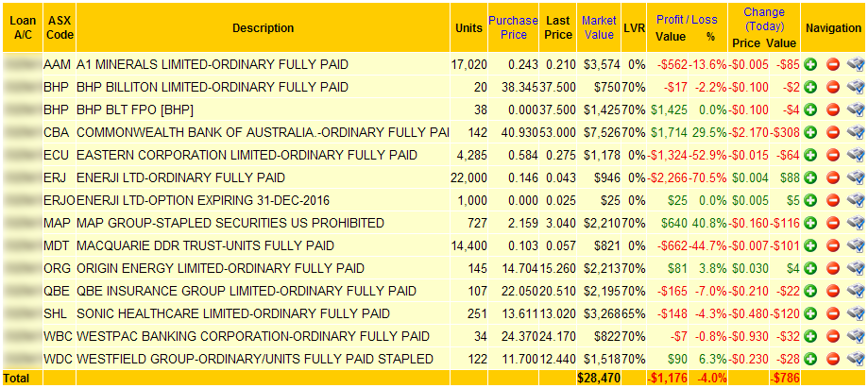The width and height of the screenshot is (868, 388).
Task: Select EASTERN CORPORATION LIMITED description
Action: tap(247, 156)
